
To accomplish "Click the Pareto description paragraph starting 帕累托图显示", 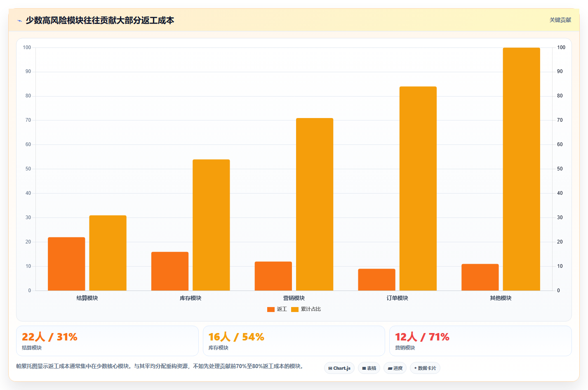I will point(161,366).
